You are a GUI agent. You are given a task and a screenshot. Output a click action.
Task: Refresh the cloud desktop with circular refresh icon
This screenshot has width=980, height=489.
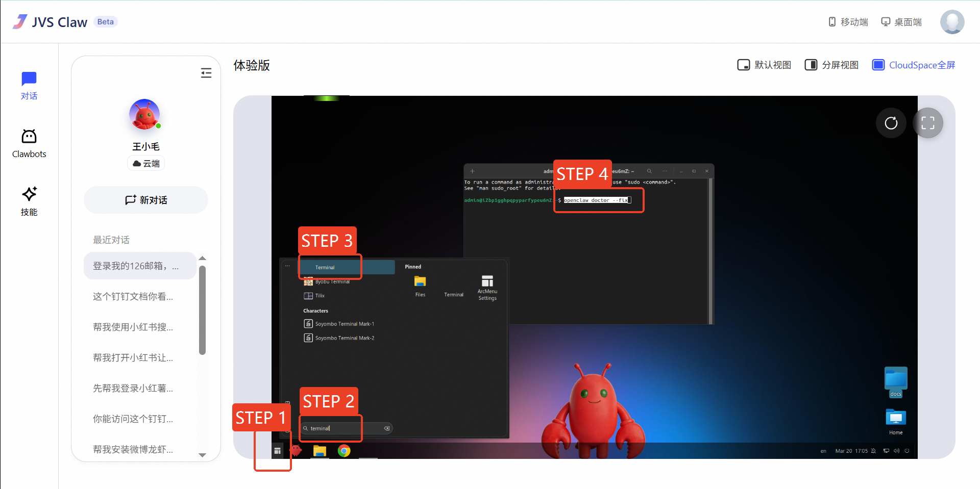[x=891, y=123]
